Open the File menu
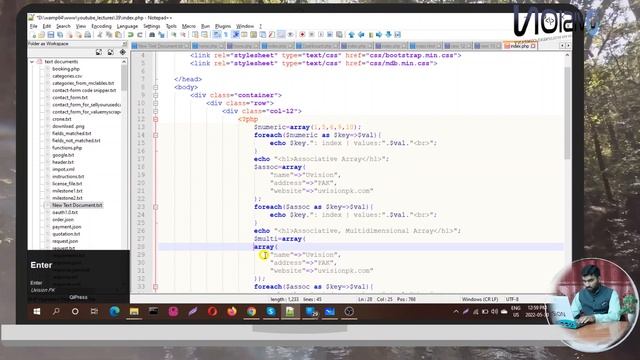640x360 pixels. (33, 26)
